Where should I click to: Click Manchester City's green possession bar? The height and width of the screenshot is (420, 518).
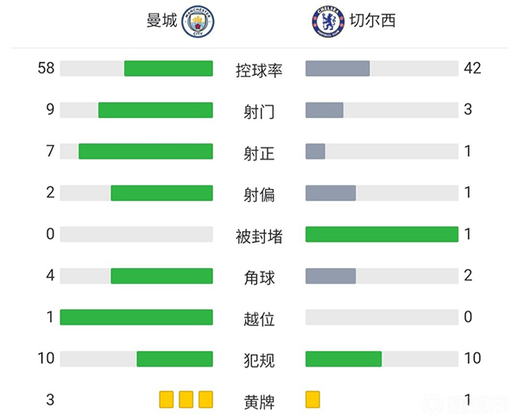(168, 69)
